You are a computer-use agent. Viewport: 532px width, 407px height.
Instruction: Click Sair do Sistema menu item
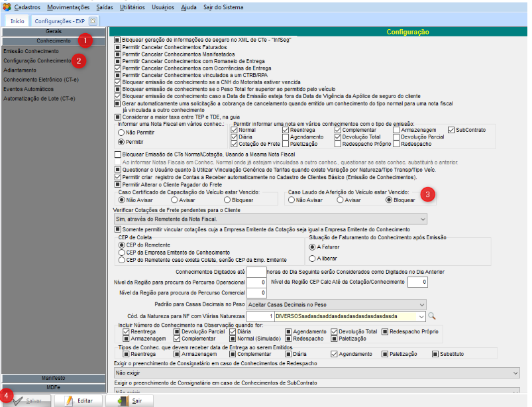coord(223,7)
